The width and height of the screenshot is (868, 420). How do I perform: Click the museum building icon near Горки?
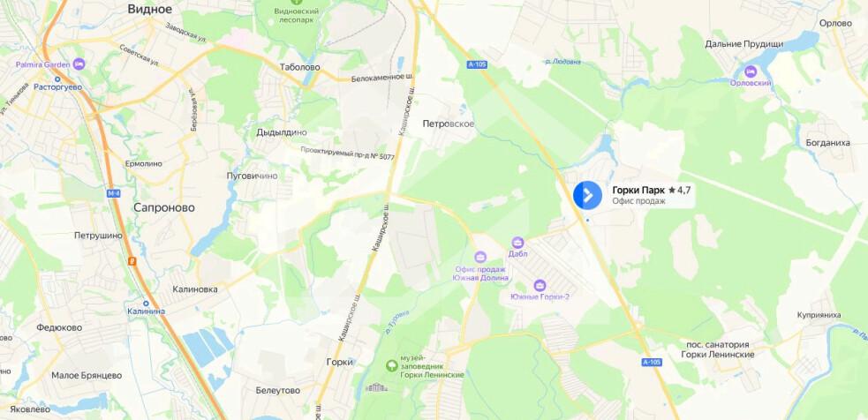pos(376,387)
